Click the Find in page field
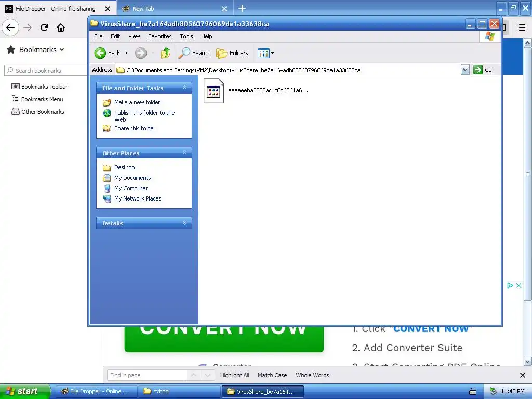This screenshot has height=399, width=532. (x=147, y=375)
